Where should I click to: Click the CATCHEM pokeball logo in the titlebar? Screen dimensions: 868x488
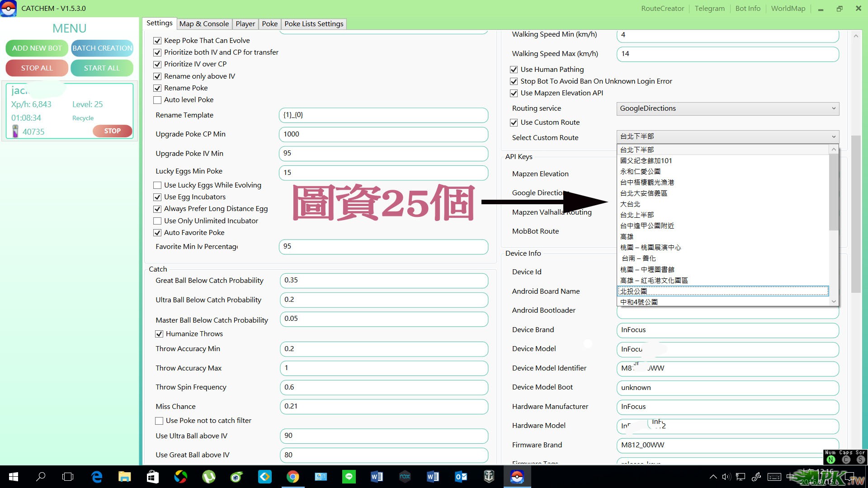(x=8, y=8)
